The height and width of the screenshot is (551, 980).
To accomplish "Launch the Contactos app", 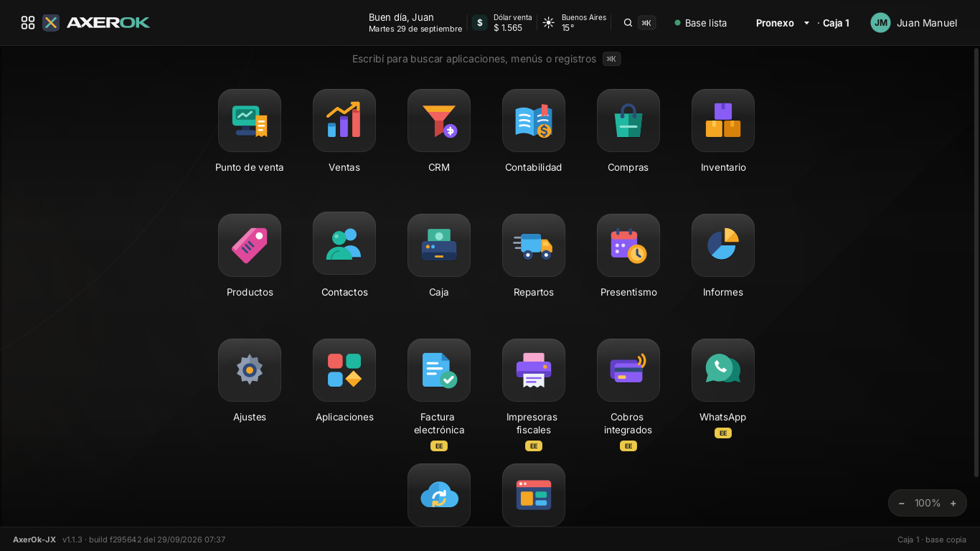I will pos(344,243).
